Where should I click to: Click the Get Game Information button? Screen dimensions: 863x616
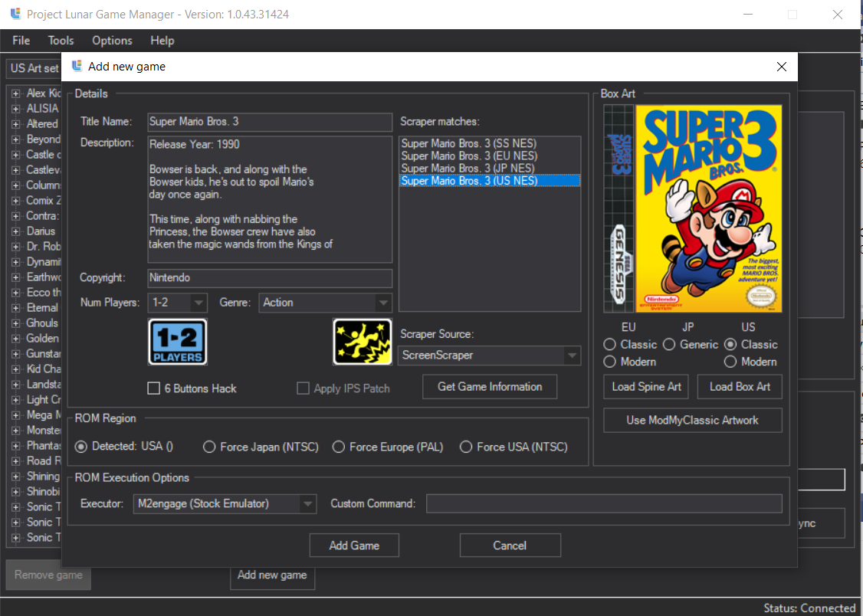point(490,387)
